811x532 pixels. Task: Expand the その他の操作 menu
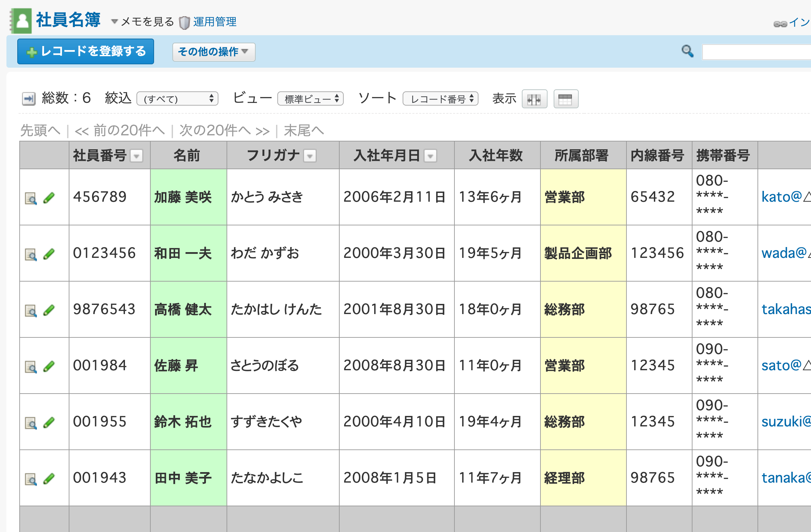(214, 52)
